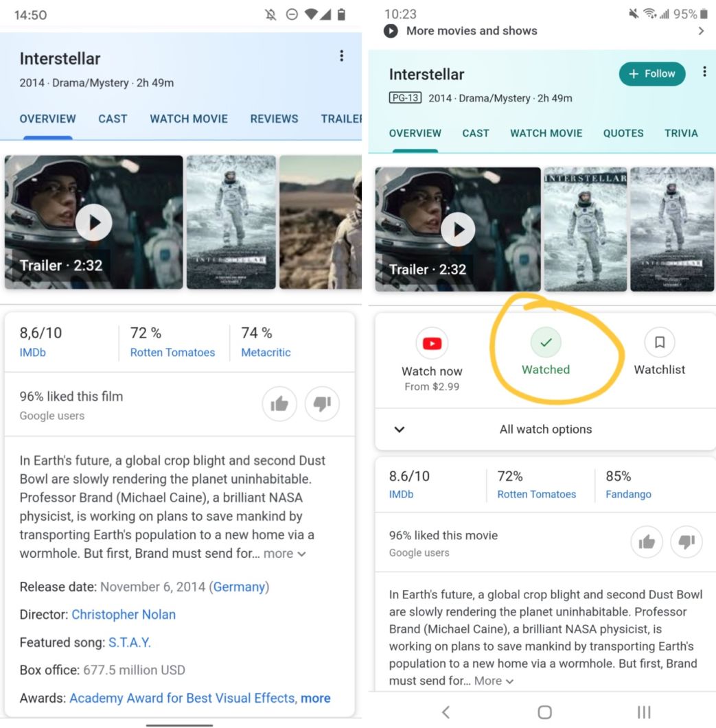
Task: Select the OVERVIEW tab on the 10:23 screen
Action: (415, 133)
